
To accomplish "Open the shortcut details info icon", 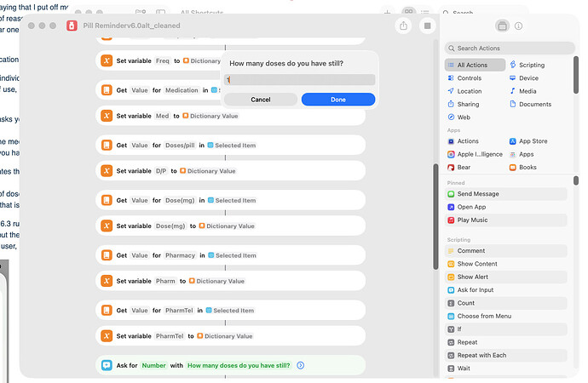I will [519, 26].
